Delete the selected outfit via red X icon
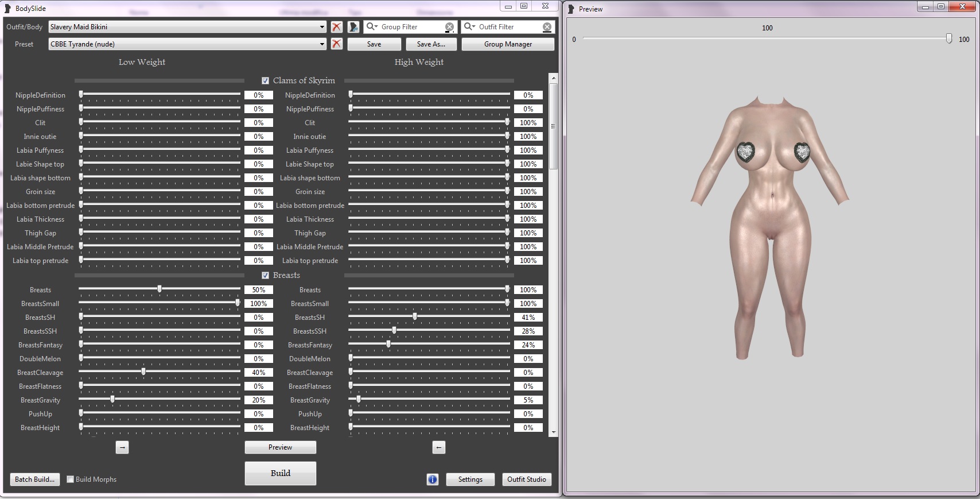The height and width of the screenshot is (499, 980). pyautogui.click(x=337, y=27)
